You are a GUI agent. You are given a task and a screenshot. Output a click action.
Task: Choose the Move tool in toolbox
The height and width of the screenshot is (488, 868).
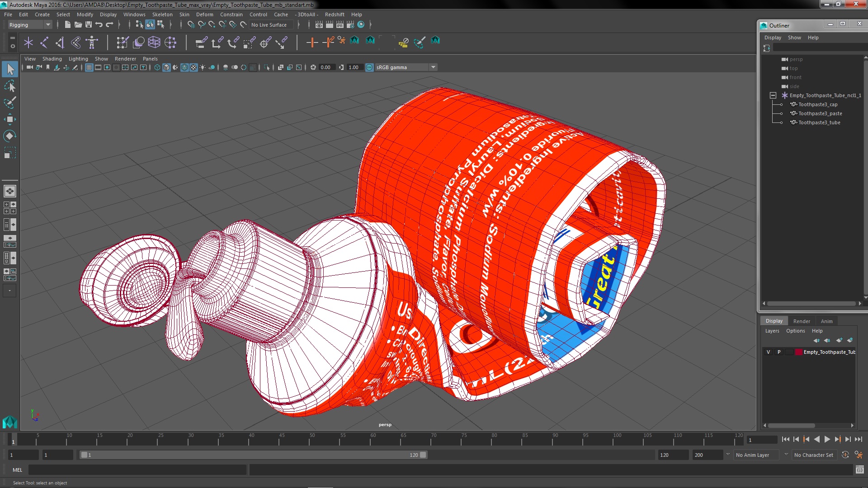coord(10,119)
